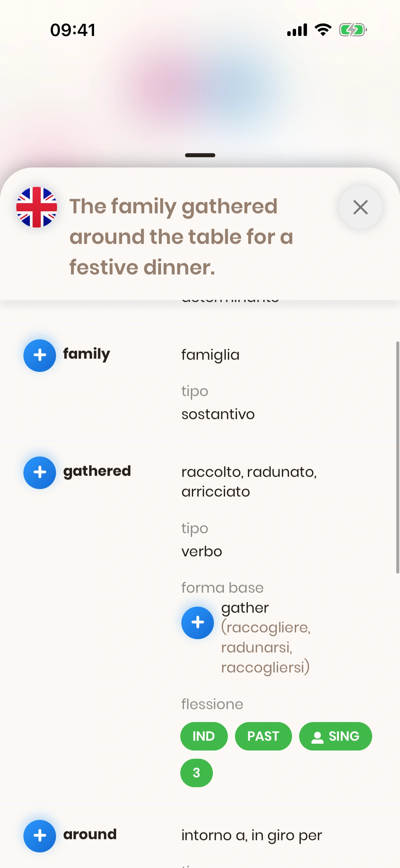Tap the sheet drag handle bar
This screenshot has width=400, height=868.
(200, 155)
